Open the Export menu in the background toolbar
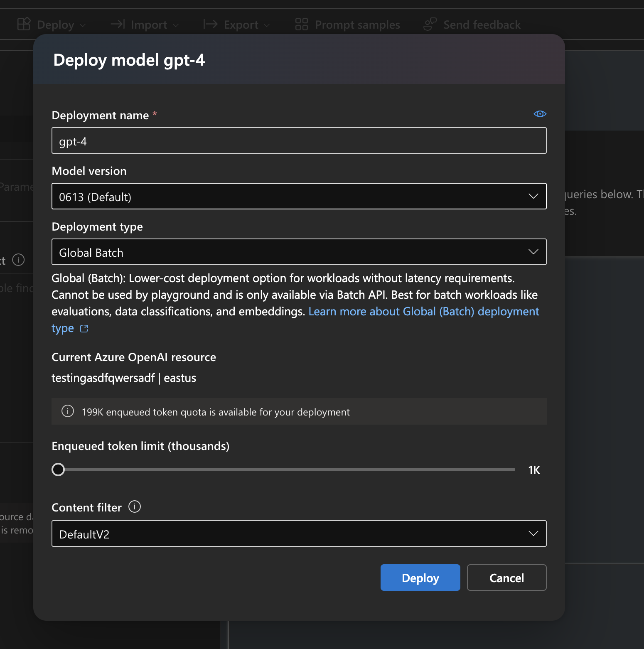The image size is (644, 649). (236, 25)
